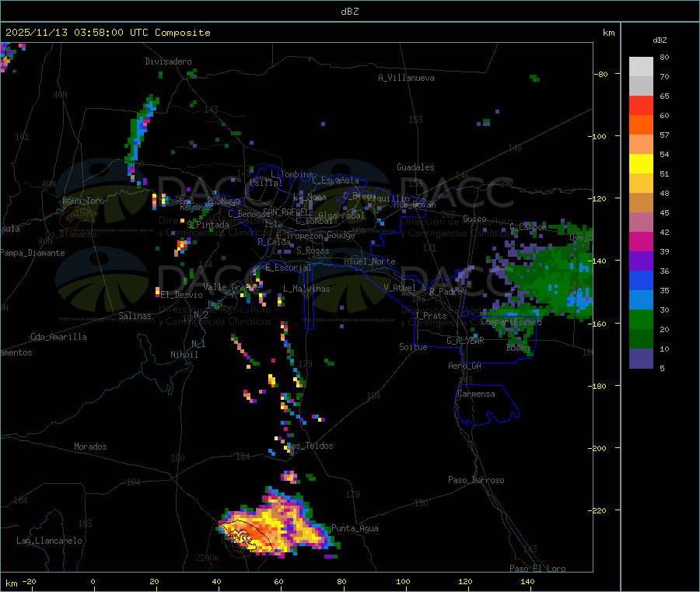The image size is (700, 592).
Task: Click the Valle_Grande label
Action: pyautogui.click(x=231, y=287)
